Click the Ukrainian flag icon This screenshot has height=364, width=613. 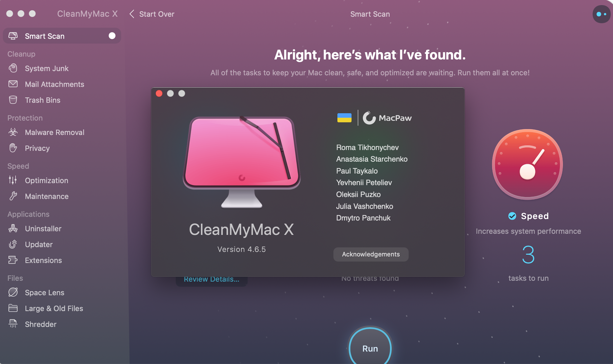coord(344,118)
